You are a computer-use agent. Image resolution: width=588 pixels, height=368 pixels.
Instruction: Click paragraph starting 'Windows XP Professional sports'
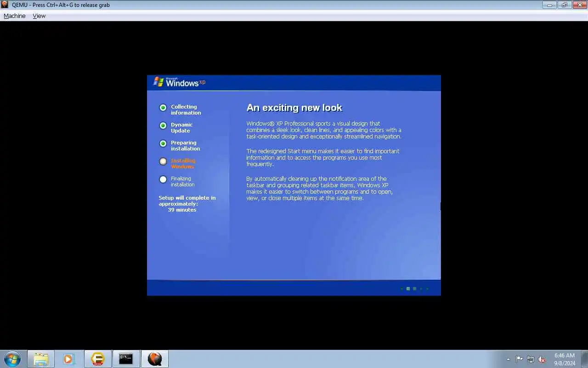[x=324, y=130]
